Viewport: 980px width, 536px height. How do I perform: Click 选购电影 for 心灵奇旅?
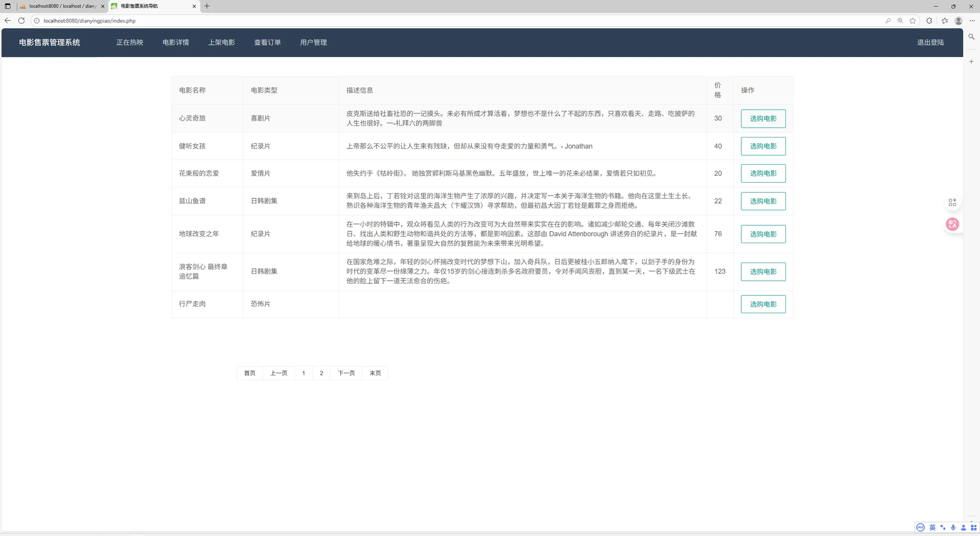[763, 118]
